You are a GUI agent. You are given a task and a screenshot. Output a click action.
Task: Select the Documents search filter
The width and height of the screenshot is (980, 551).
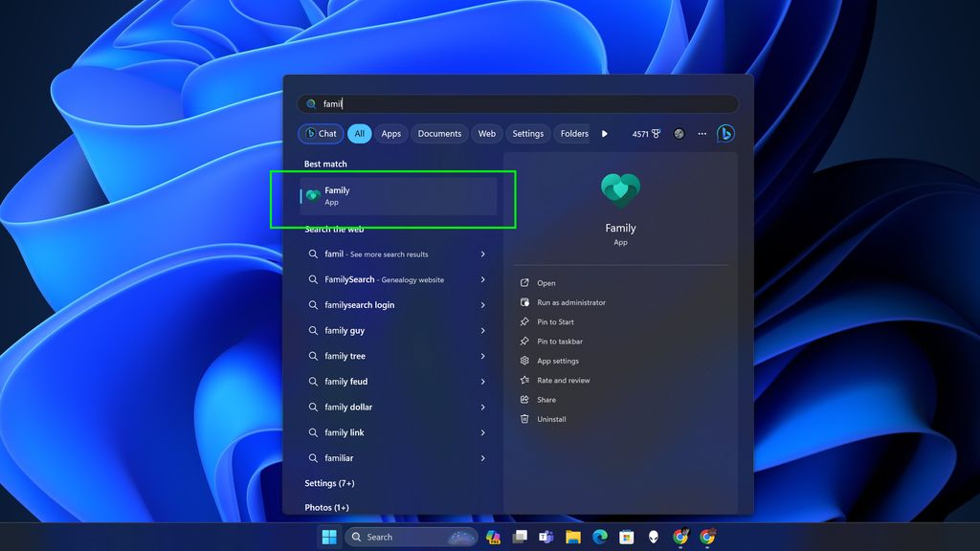(x=439, y=134)
